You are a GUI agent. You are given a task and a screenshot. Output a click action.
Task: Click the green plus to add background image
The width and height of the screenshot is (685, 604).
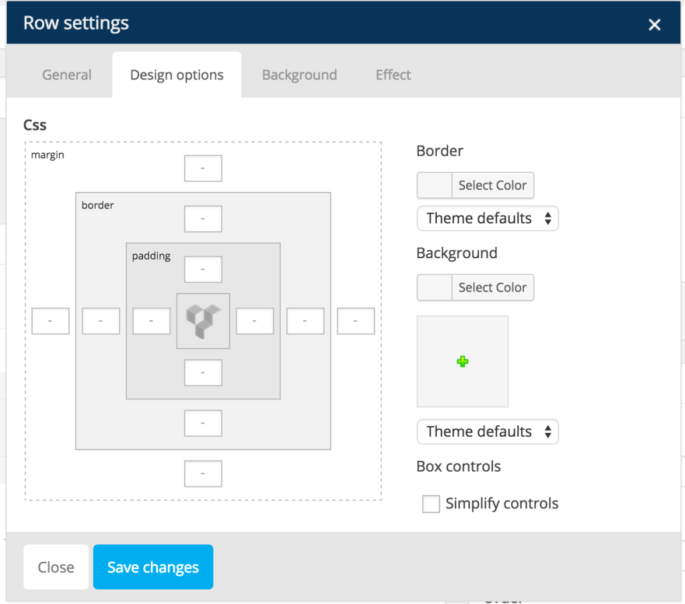[x=462, y=361]
